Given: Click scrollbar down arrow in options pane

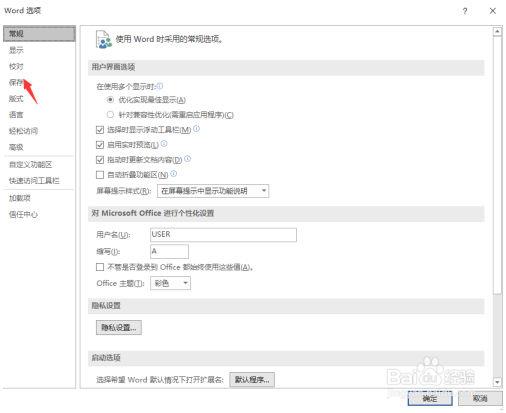Looking at the screenshot, I should tap(497, 382).
